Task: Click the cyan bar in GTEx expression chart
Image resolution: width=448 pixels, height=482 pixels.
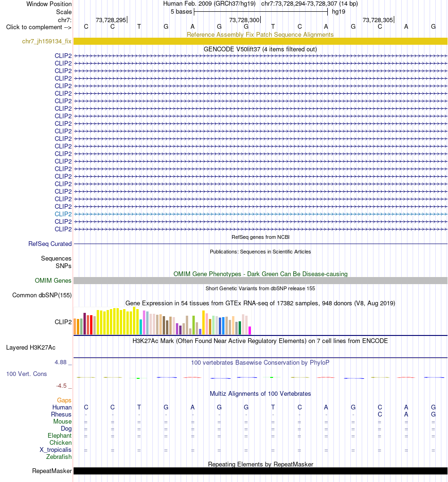Action: tap(141, 327)
